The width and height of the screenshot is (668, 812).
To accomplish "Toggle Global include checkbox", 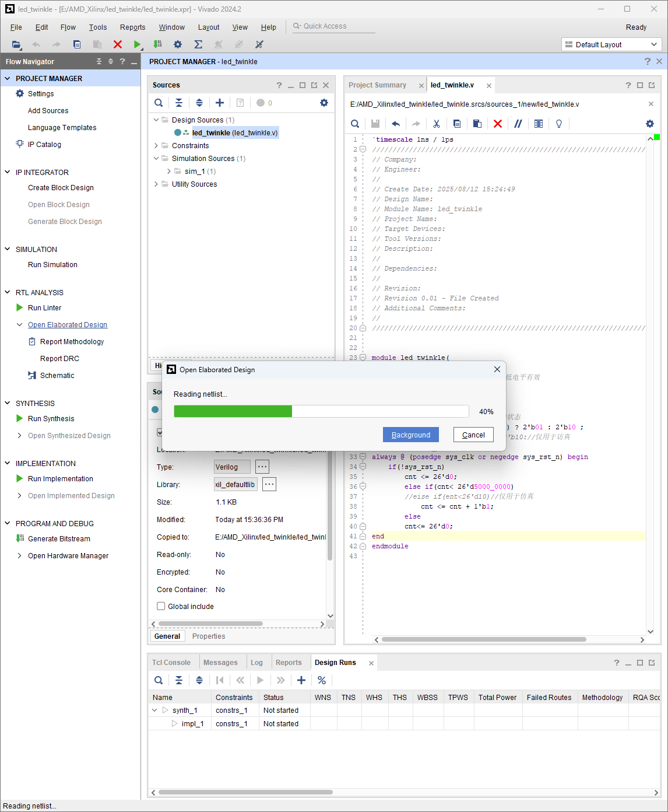I will (x=161, y=606).
